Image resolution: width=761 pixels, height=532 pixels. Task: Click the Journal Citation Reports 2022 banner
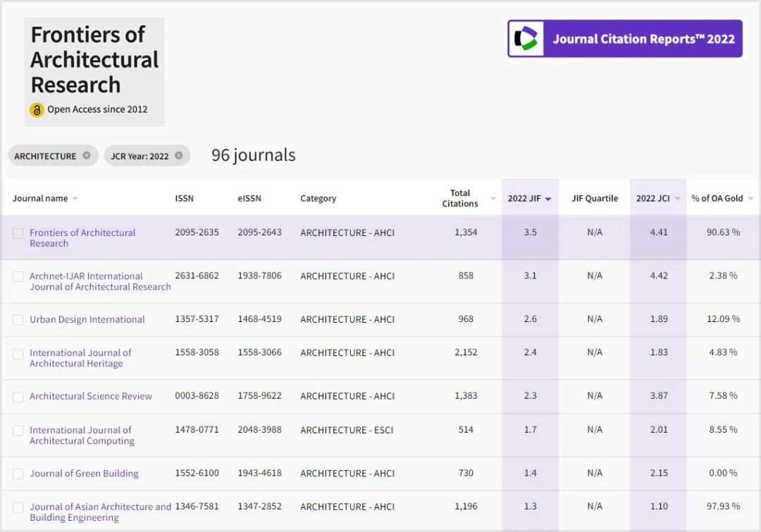625,39
